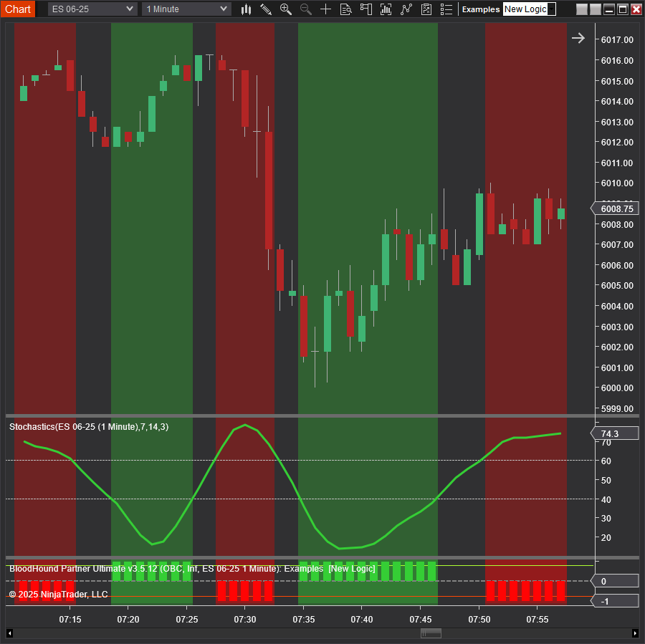The image size is (645, 644).
Task: Open the Chart Trader icon
Action: [x=366, y=9]
